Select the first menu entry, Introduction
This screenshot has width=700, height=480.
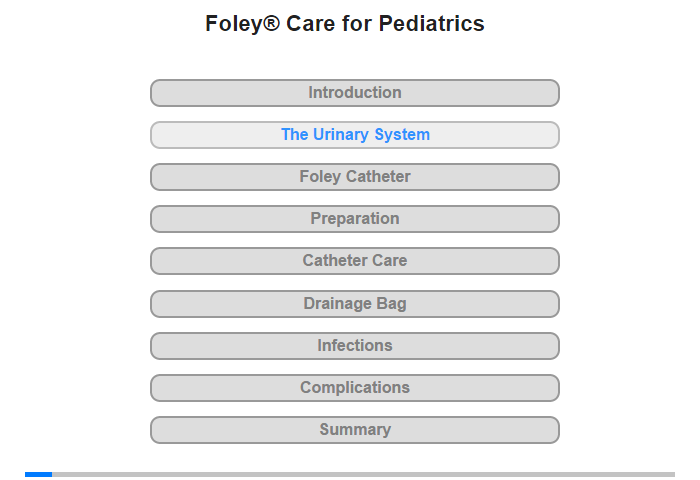[354, 93]
